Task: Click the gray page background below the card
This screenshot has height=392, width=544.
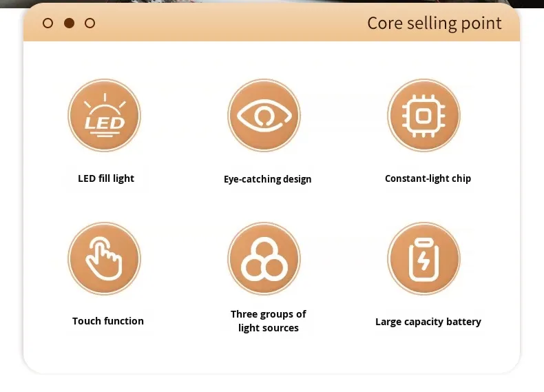Action: pyautogui.click(x=272, y=384)
